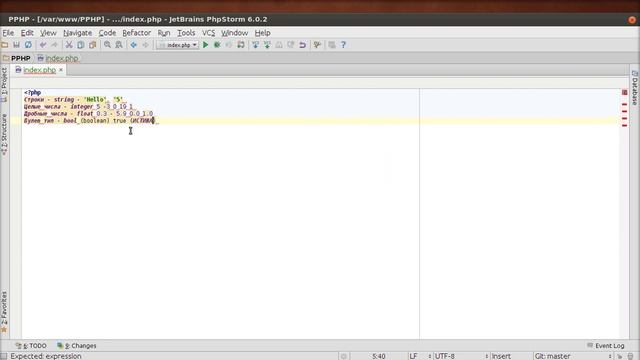
Task: Open the View menu
Action: point(48,33)
